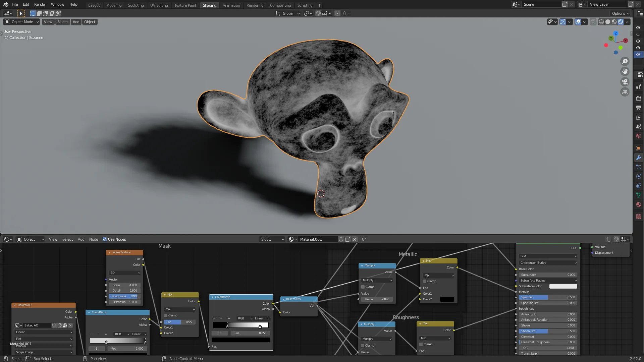Click the pan hand viewport gizmo
644x362 pixels.
pyautogui.click(x=625, y=71)
